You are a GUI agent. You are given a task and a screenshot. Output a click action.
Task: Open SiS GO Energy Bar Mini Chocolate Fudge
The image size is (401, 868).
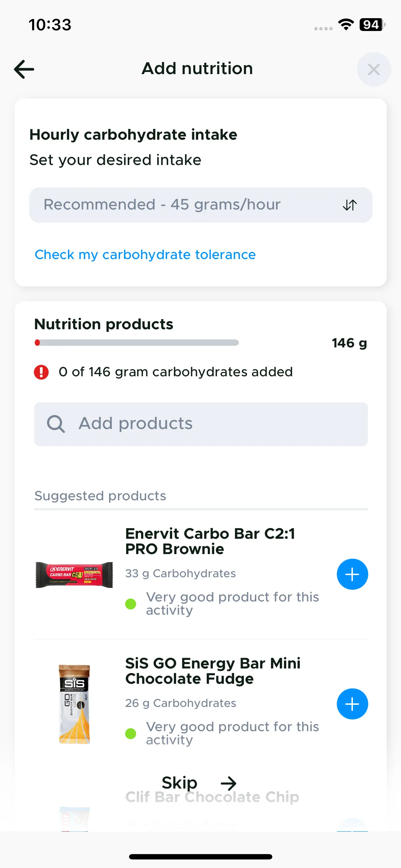tap(213, 671)
